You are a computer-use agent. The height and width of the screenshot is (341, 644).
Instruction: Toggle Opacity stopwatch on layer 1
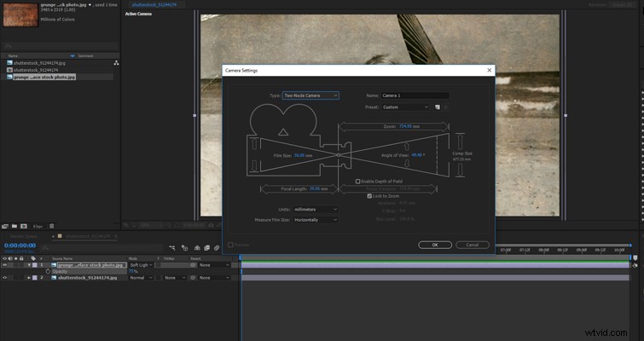(x=48, y=271)
